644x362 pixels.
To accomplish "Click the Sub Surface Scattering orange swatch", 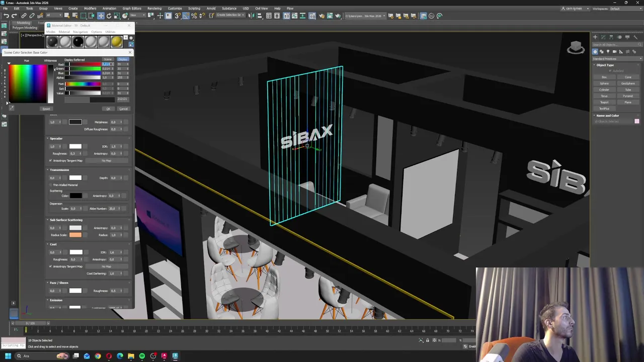I will (75, 235).
